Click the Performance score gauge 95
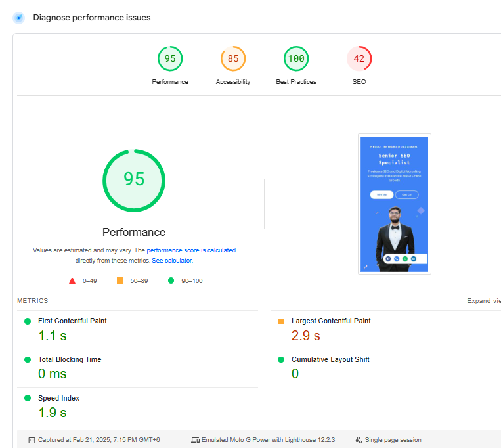This screenshot has height=448, width=501. [x=170, y=58]
